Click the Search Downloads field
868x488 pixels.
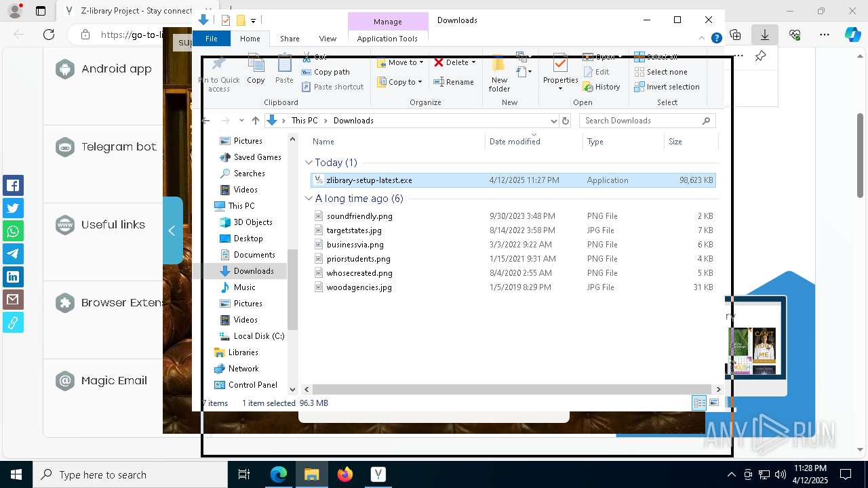click(x=647, y=121)
